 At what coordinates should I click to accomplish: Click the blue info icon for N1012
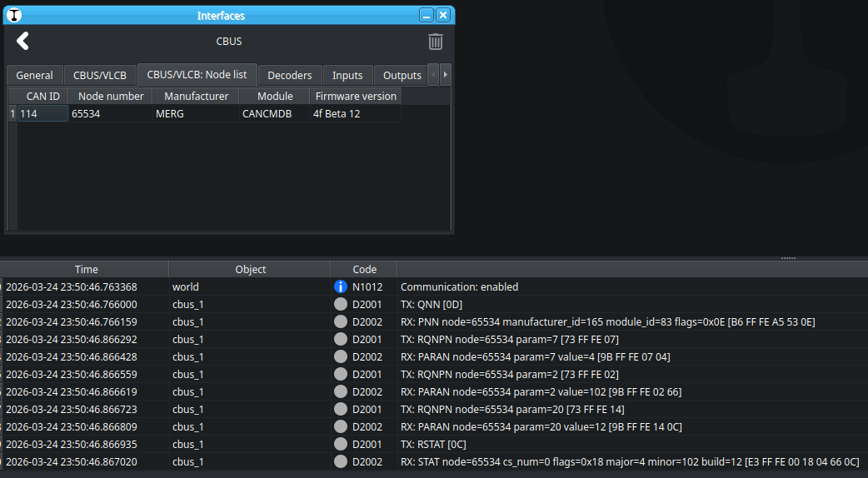pyautogui.click(x=340, y=286)
